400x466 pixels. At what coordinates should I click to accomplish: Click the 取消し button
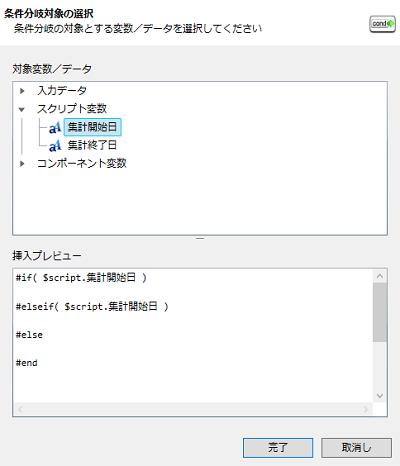point(356,448)
